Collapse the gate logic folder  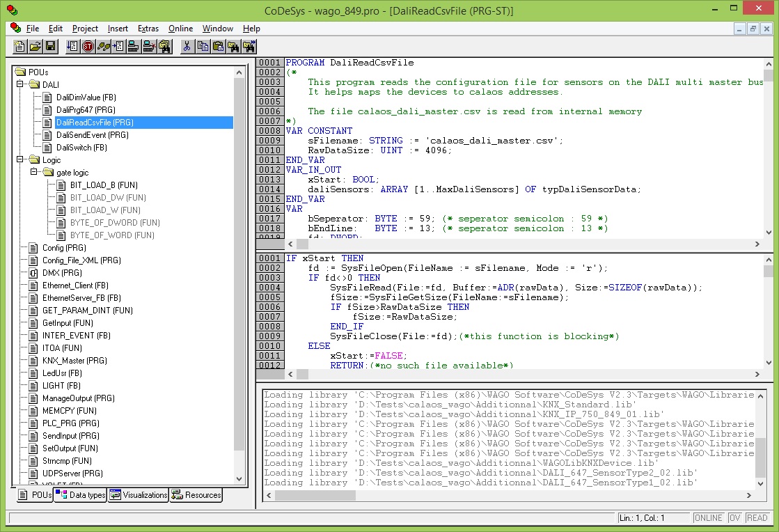[x=34, y=172]
